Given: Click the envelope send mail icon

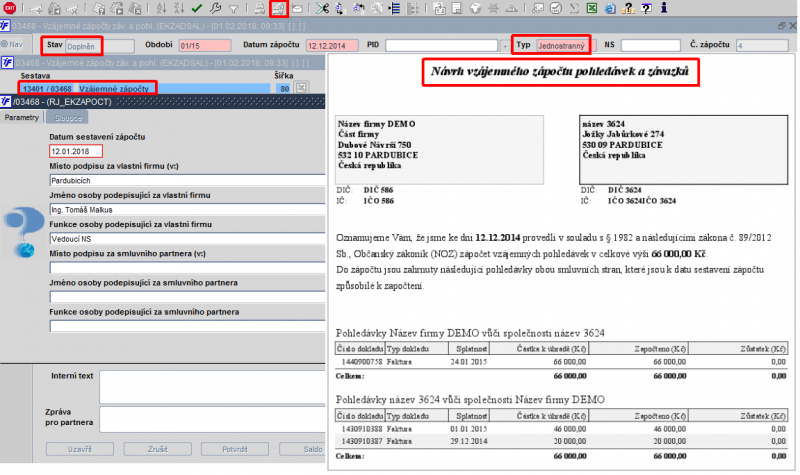Looking at the screenshot, I should (x=297, y=9).
